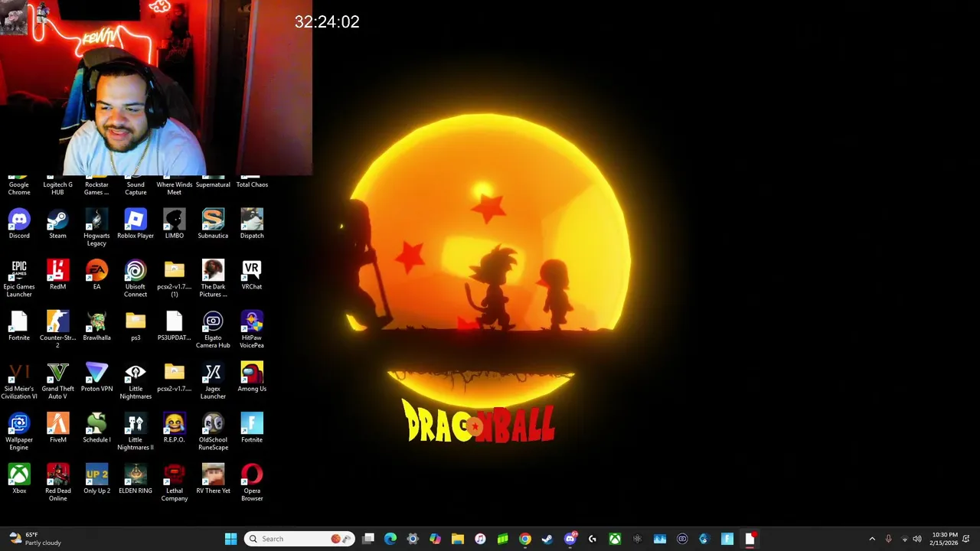Open the Fortnite taskbar icon
The width and height of the screenshot is (980, 551).
727,539
